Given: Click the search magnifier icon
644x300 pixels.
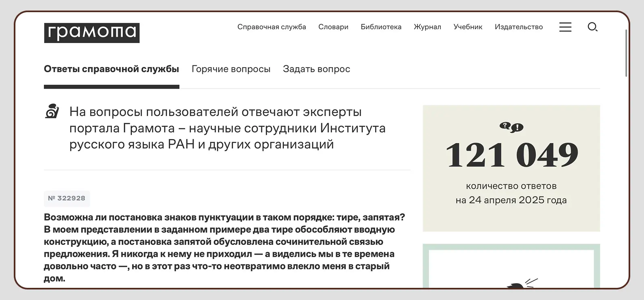Looking at the screenshot, I should (592, 27).
